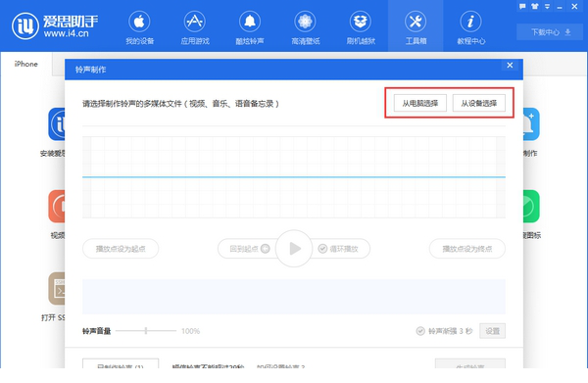Open 教程中心 tutorial center

pyautogui.click(x=470, y=28)
